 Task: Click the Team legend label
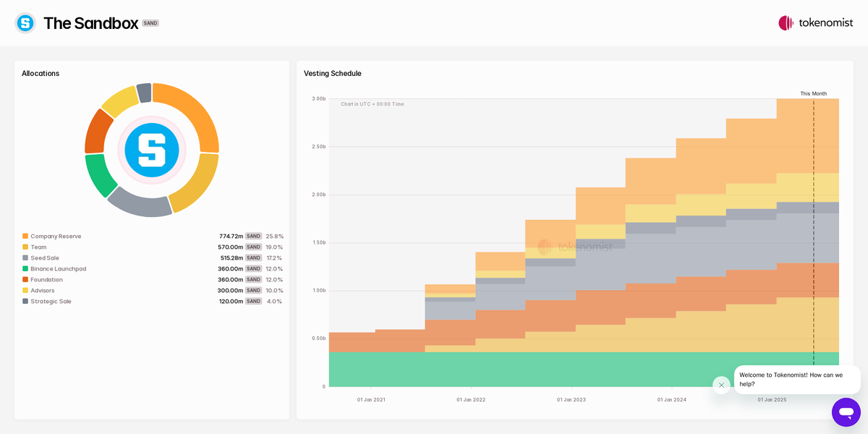pos(38,247)
